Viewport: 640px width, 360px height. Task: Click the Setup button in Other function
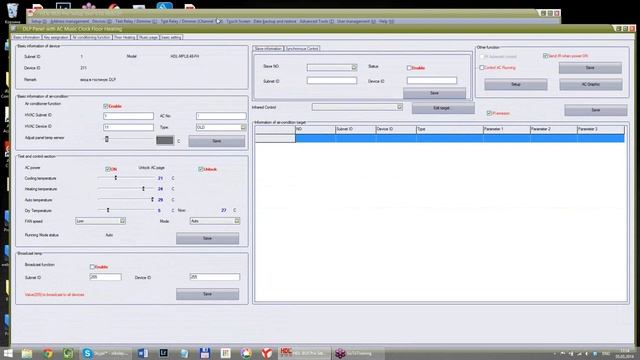pyautogui.click(x=516, y=84)
